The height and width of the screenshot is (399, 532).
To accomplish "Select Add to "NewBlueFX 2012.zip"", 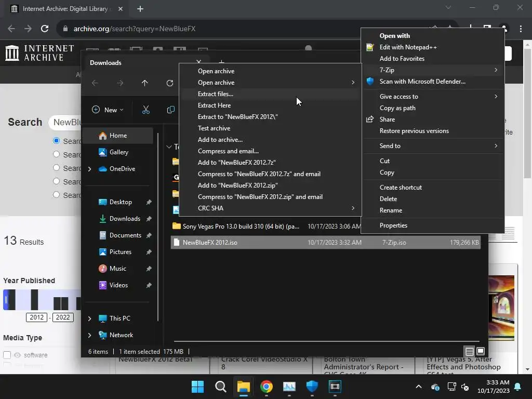I will coord(270,185).
